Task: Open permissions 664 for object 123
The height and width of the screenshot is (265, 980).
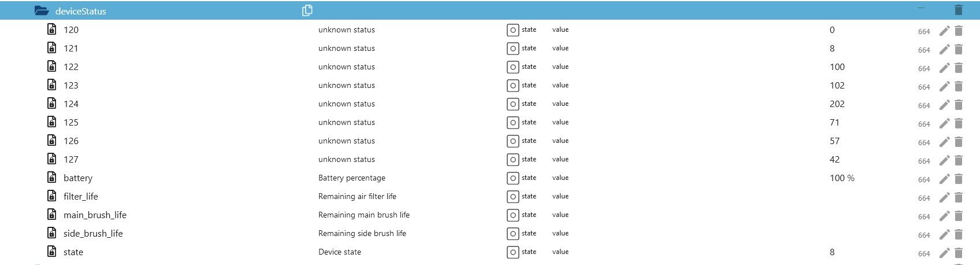Action: coord(924,87)
